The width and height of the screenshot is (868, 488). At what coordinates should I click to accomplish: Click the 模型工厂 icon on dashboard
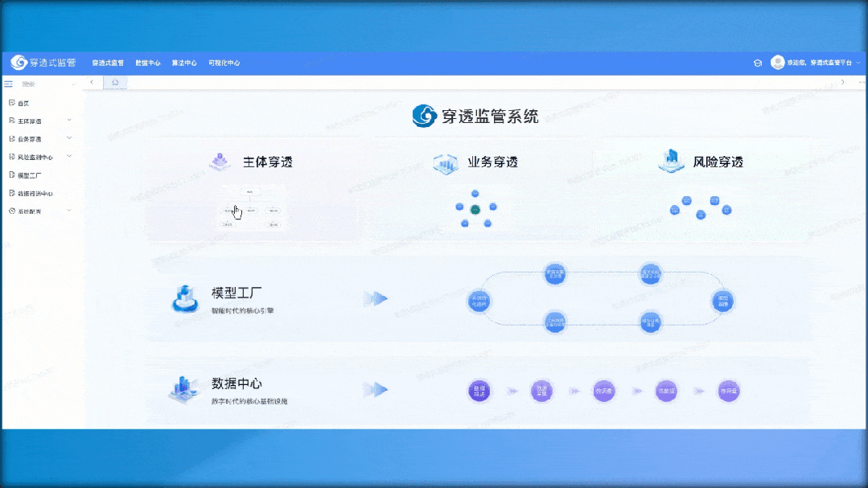[x=186, y=299]
